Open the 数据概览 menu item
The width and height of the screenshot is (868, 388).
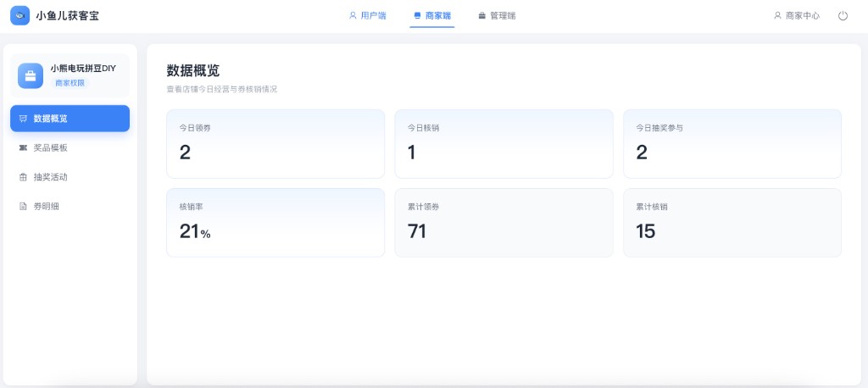(70, 119)
